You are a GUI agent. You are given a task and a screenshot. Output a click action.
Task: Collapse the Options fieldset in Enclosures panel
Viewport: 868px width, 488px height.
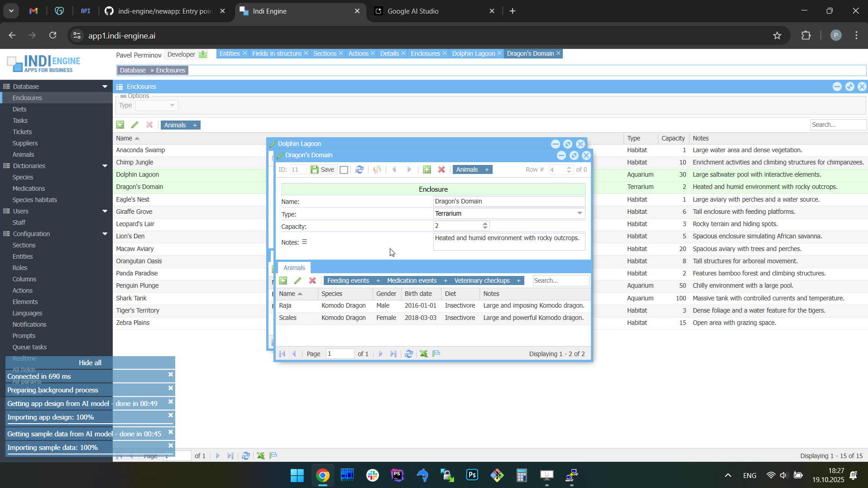pos(123,96)
